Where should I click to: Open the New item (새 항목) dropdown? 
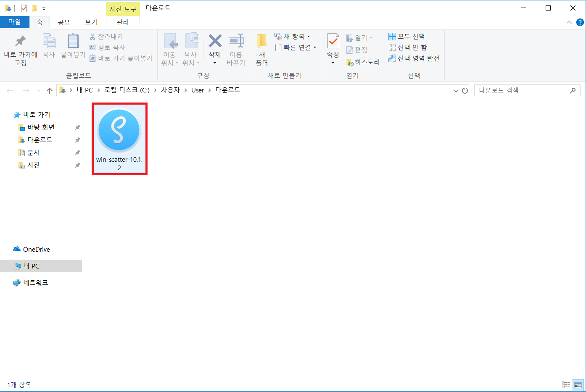(x=292, y=37)
